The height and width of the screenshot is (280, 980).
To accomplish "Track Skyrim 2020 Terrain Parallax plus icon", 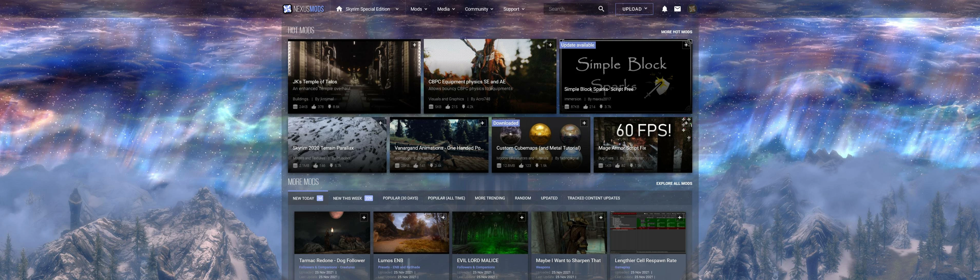I will click(380, 123).
